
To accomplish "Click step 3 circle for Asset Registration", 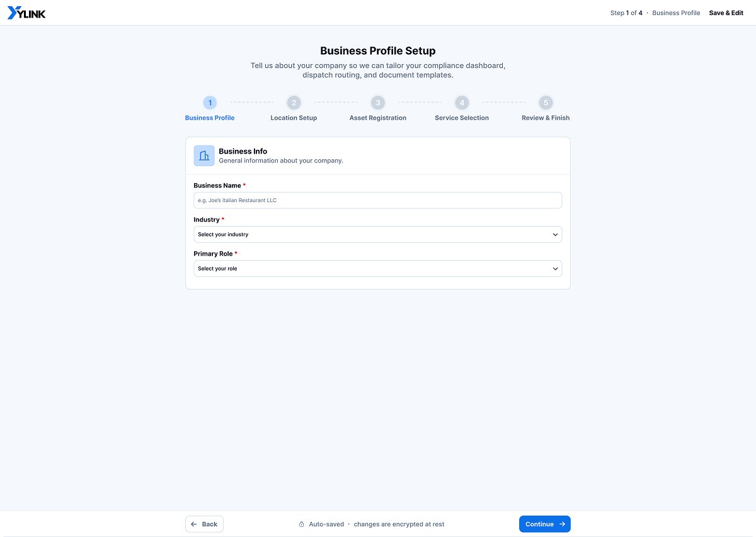I will tap(378, 103).
